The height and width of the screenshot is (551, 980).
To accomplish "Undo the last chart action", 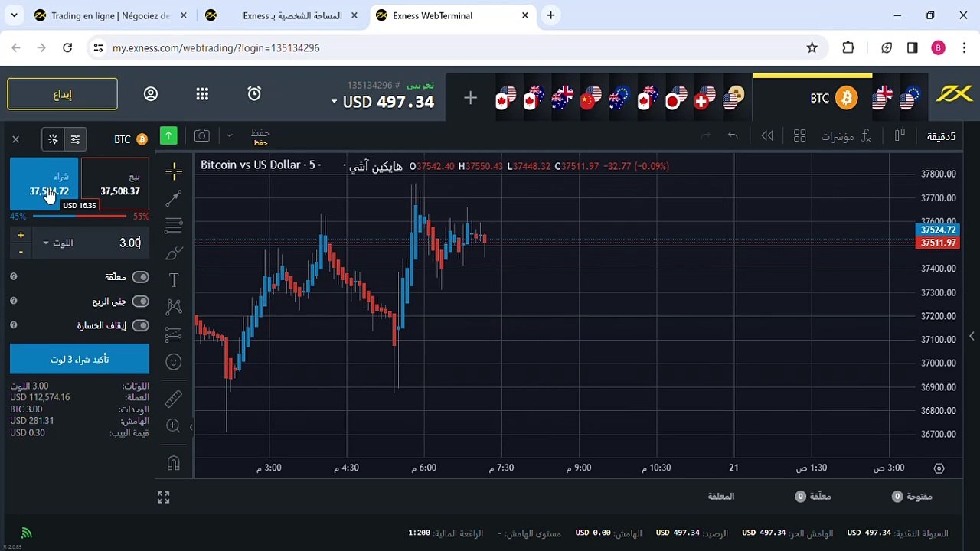I will click(733, 135).
